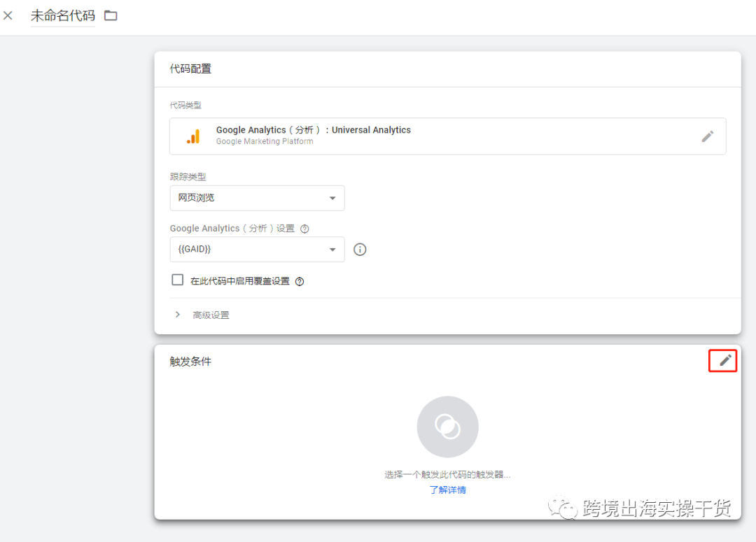
Task: Click the 代码配置 panel header
Action: [x=189, y=69]
